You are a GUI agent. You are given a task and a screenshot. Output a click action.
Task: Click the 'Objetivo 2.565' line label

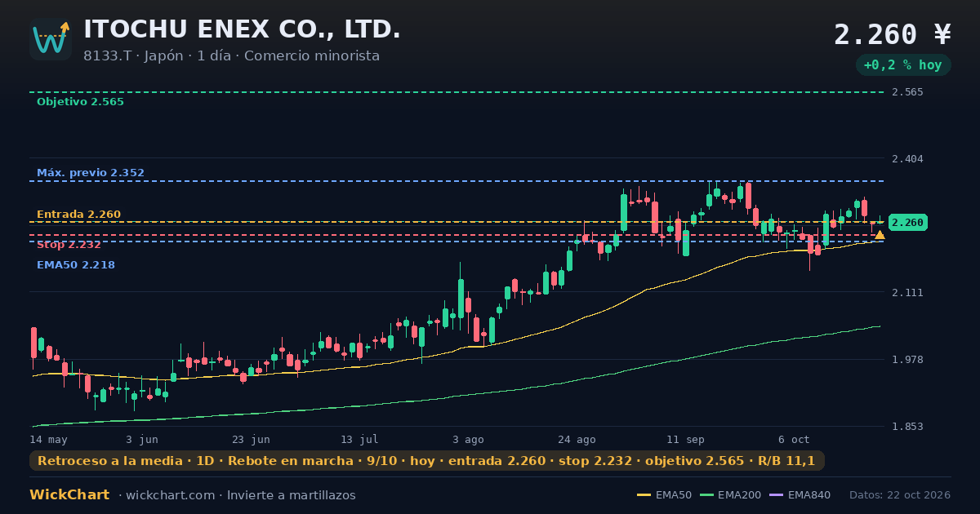click(x=80, y=102)
